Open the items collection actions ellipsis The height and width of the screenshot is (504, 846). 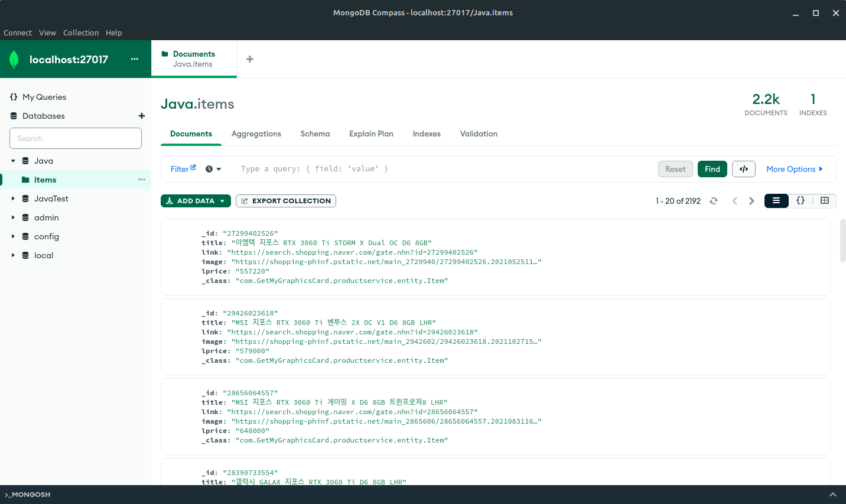pos(142,180)
